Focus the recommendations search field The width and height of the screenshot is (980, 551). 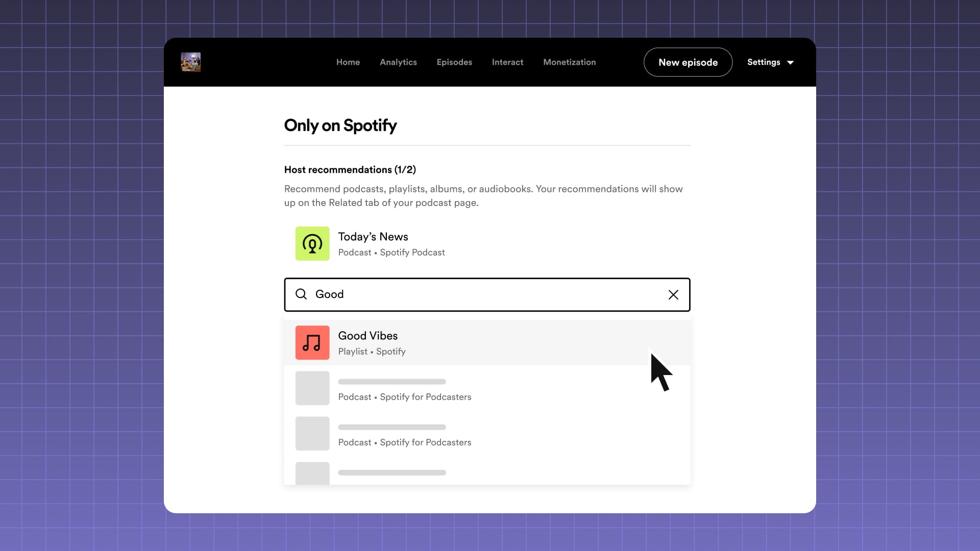(x=485, y=295)
